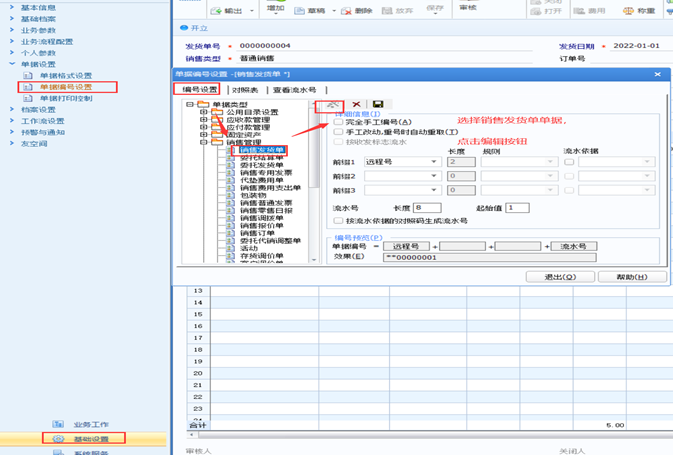Click the 流水号 preview button
673x455 pixels.
click(x=574, y=246)
